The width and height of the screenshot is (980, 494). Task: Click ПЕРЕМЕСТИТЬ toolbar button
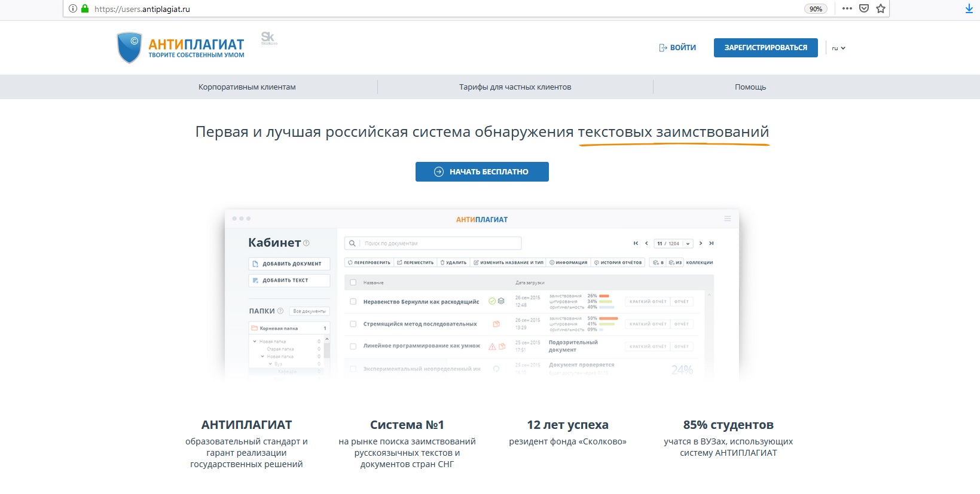click(x=416, y=262)
